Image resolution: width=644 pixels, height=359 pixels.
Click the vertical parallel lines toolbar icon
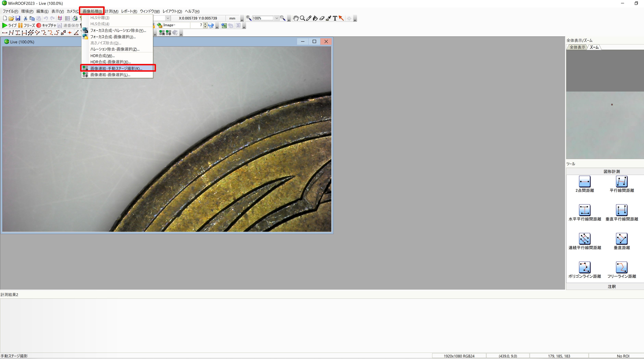[x=24, y=33]
